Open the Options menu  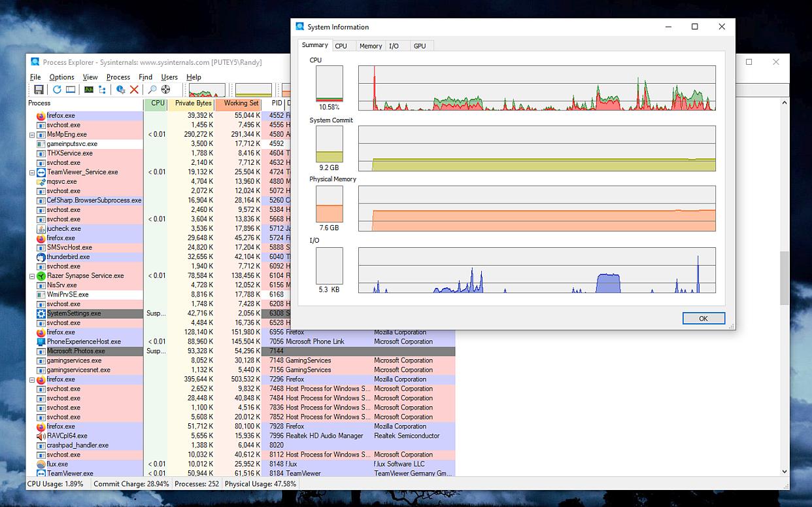[x=62, y=77]
